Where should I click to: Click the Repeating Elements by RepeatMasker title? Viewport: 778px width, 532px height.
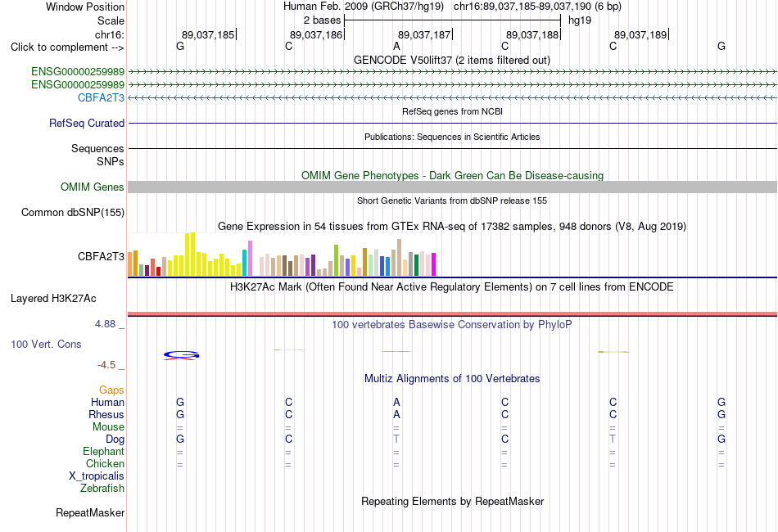click(452, 501)
